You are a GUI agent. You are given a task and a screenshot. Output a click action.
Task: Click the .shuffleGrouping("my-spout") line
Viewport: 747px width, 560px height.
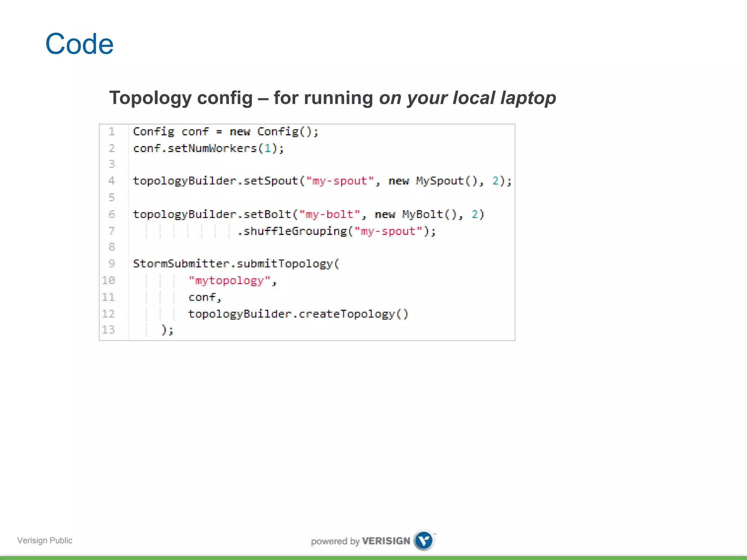point(336,231)
